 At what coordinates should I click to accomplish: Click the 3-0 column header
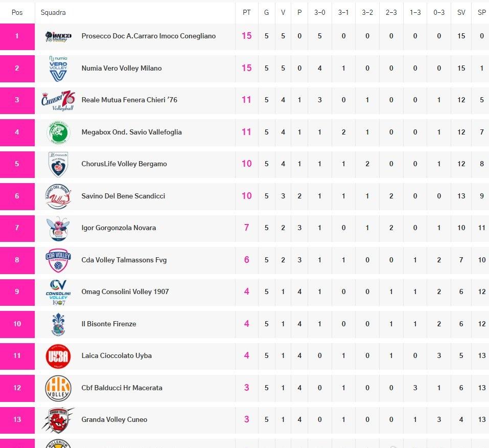320,12
